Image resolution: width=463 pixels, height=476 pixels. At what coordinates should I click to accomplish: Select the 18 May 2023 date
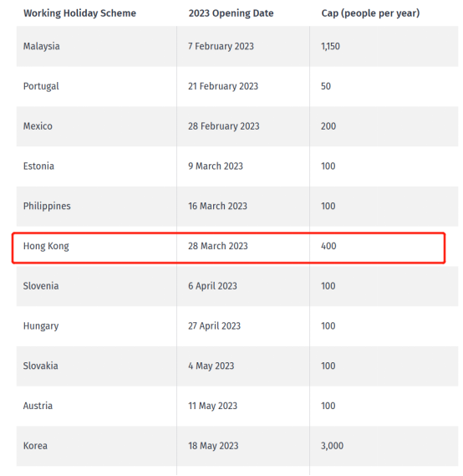(x=213, y=446)
